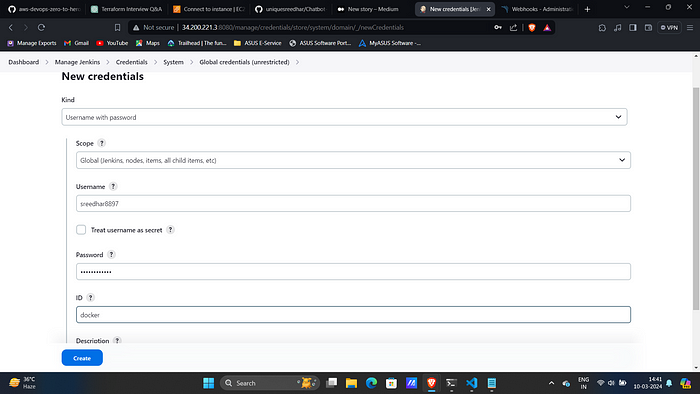Open MyASUS Software bookmark
Screen dimensions: 700x394
(x=390, y=43)
